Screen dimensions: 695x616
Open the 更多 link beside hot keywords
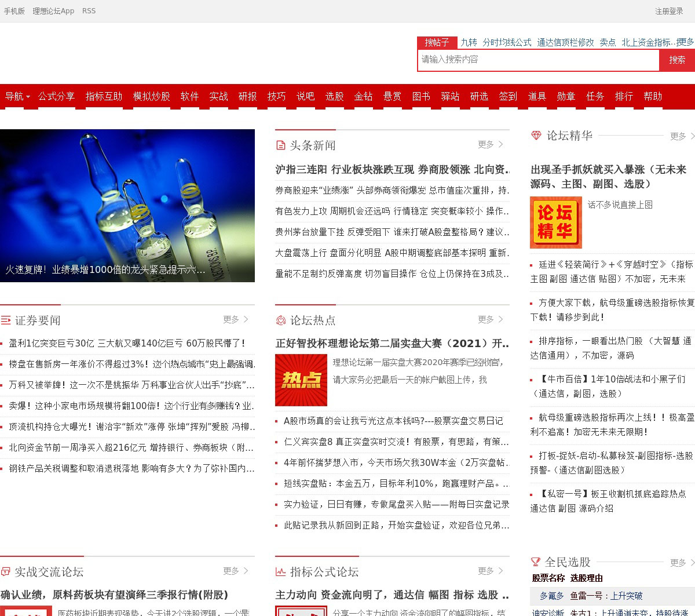point(685,42)
